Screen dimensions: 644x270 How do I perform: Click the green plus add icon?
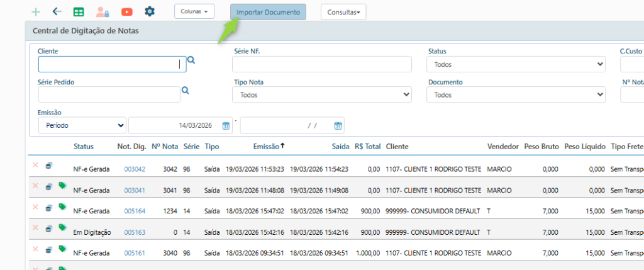coord(36,12)
